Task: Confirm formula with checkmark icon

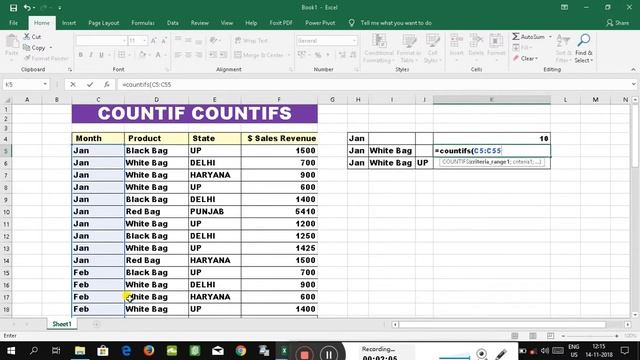Action: coord(90,84)
